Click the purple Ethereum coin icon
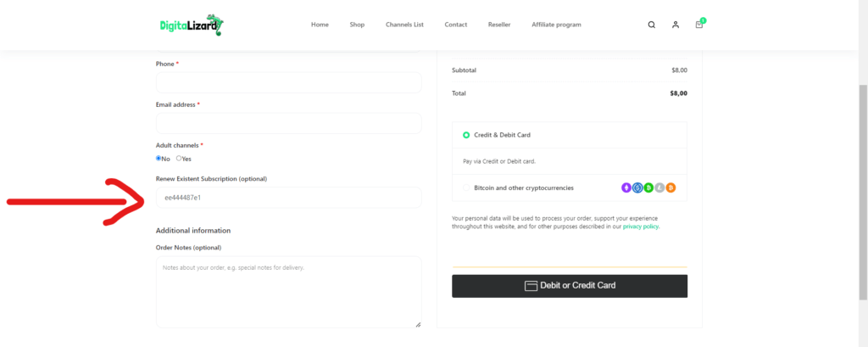868x347 pixels. coord(626,187)
